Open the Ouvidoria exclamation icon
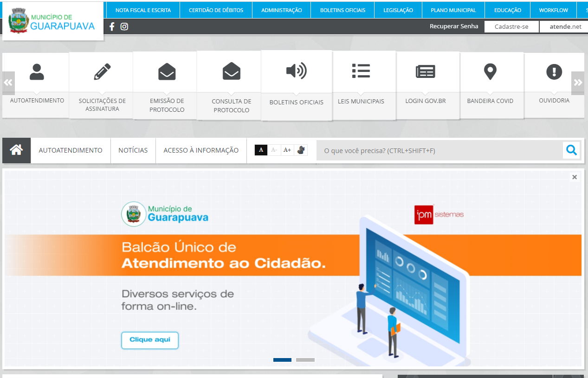Image resolution: width=588 pixels, height=378 pixels. pos(554,71)
